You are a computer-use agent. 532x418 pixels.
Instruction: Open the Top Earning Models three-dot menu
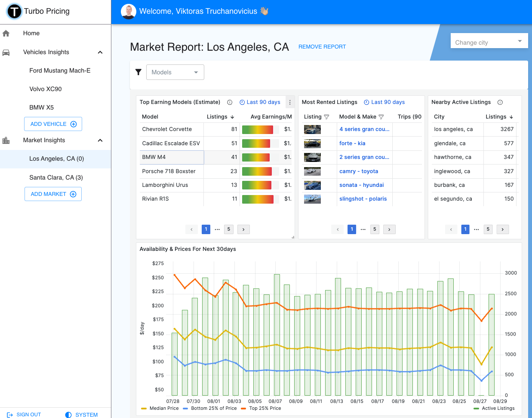(290, 102)
